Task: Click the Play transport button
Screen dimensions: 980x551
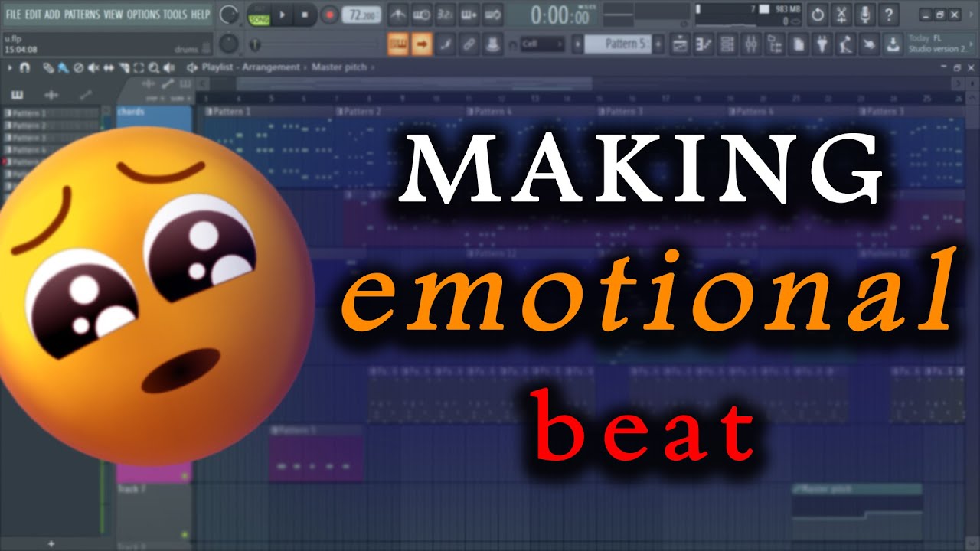Action: click(282, 15)
